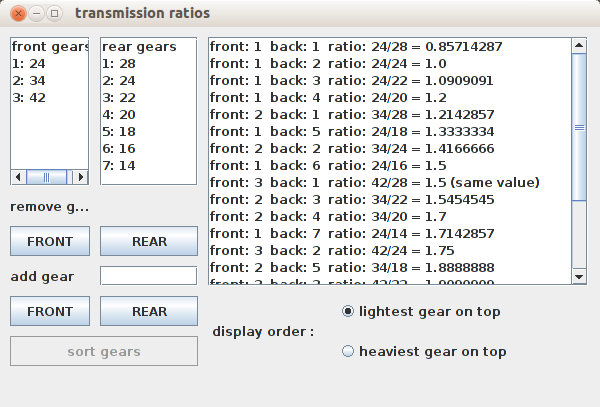The width and height of the screenshot is (600, 407).
Task: Click the add gear text field
Action: [x=149, y=276]
